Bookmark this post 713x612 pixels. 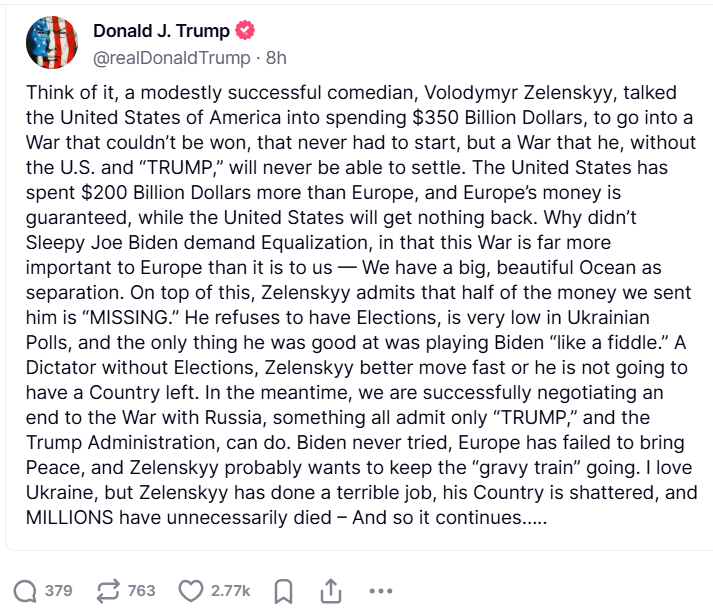[283, 591]
